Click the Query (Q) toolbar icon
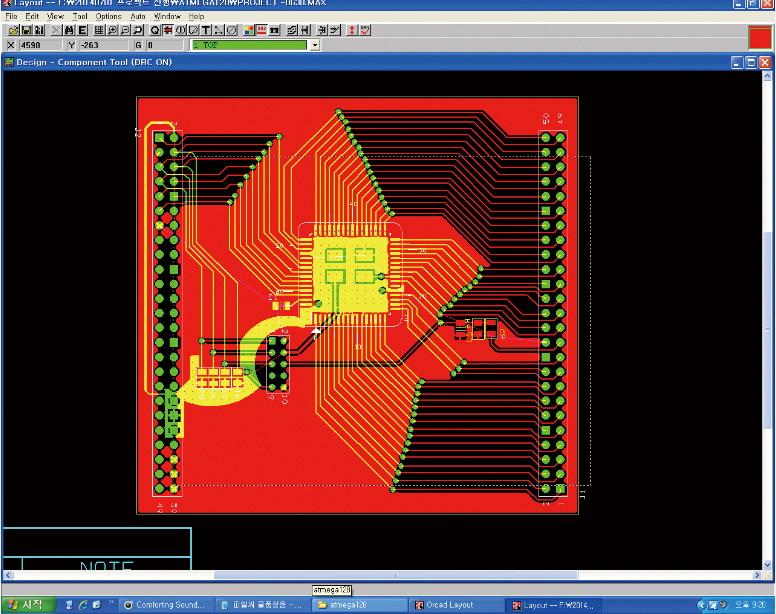This screenshot has height=614, width=776. (155, 30)
